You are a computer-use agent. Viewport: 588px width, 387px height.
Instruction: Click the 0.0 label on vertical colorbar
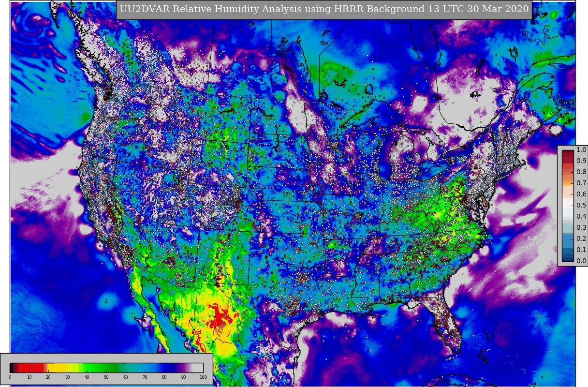click(x=581, y=261)
